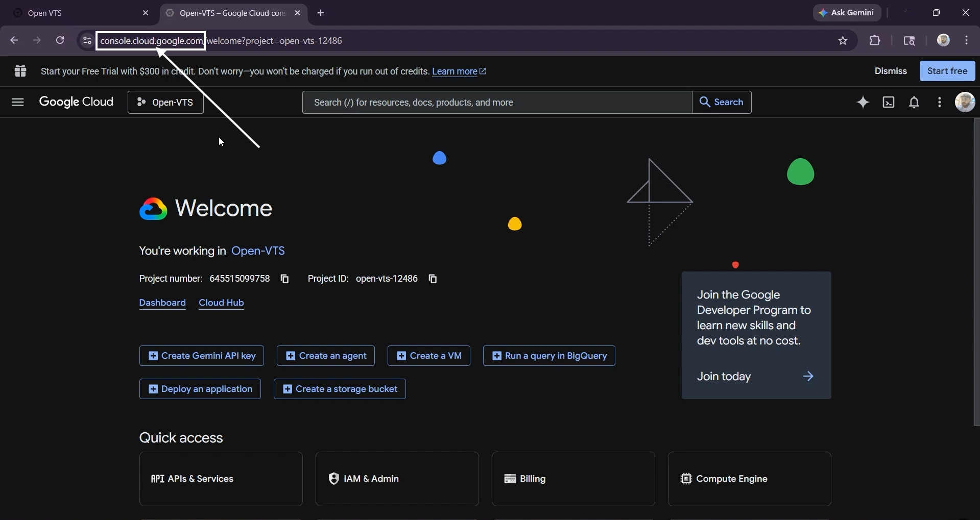Image resolution: width=980 pixels, height=520 pixels.
Task: Open the IAM & Admin quick access card
Action: pos(397,479)
